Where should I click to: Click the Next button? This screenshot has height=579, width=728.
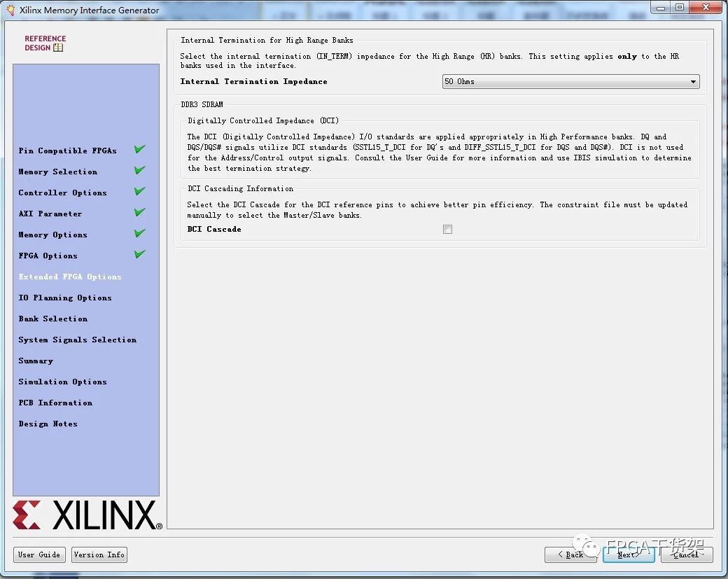[x=629, y=554]
